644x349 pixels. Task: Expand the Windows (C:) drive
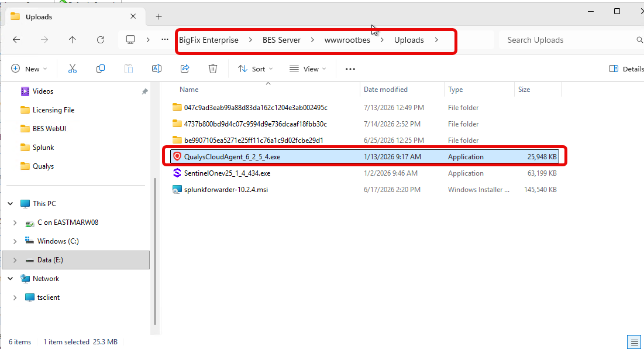(15, 241)
